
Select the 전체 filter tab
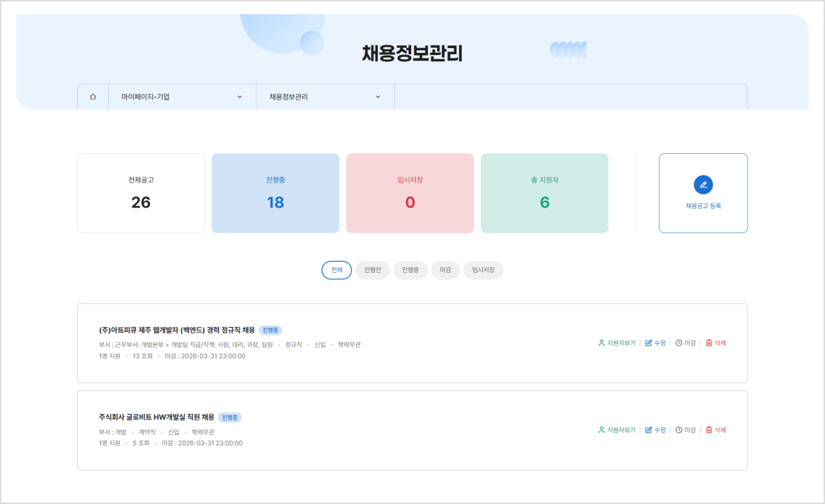(337, 270)
